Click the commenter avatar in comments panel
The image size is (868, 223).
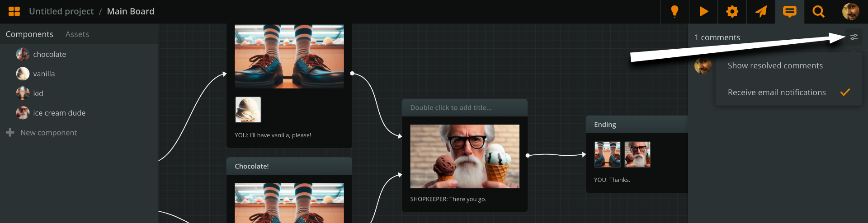click(x=703, y=66)
